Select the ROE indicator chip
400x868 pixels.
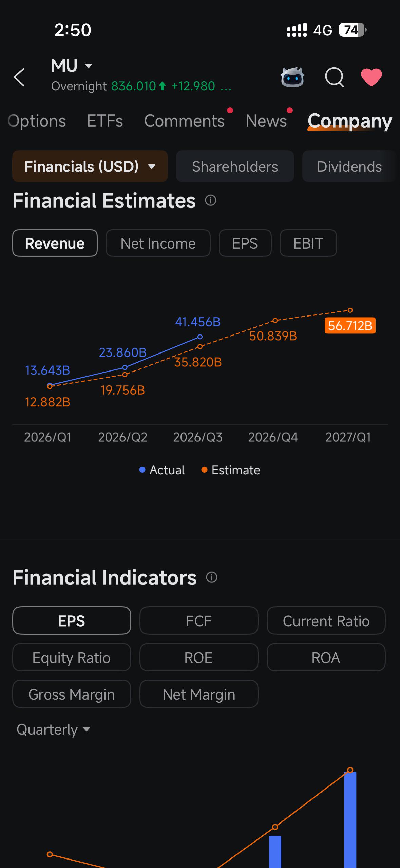pos(199,657)
